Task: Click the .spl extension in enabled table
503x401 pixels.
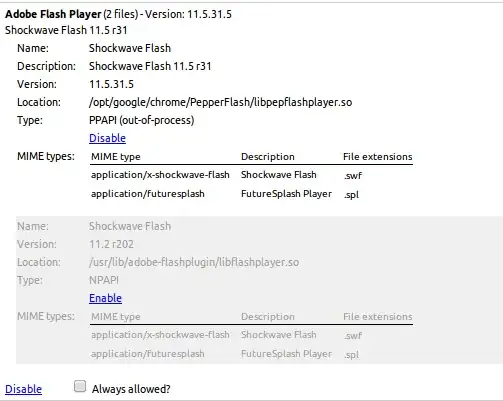Action: pos(351,194)
